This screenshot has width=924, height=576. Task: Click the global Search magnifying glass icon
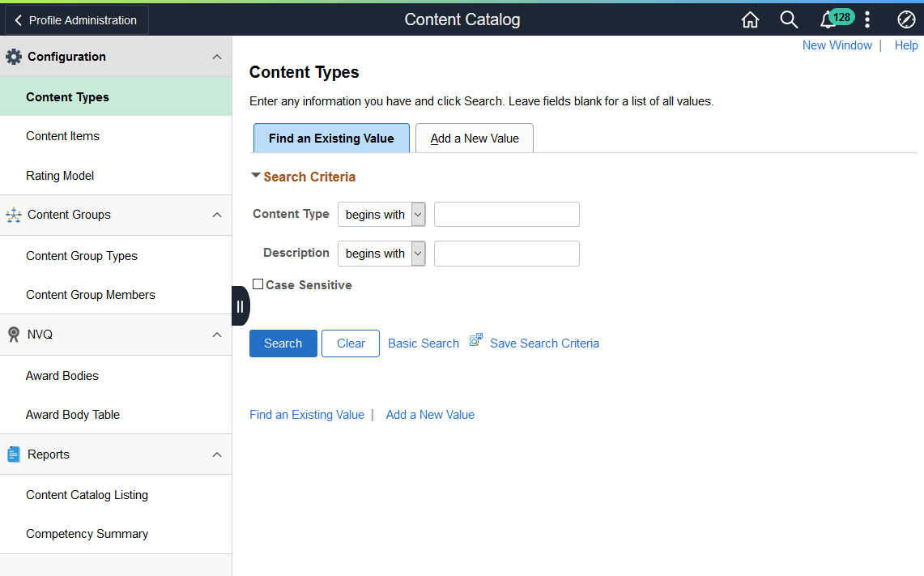point(789,19)
